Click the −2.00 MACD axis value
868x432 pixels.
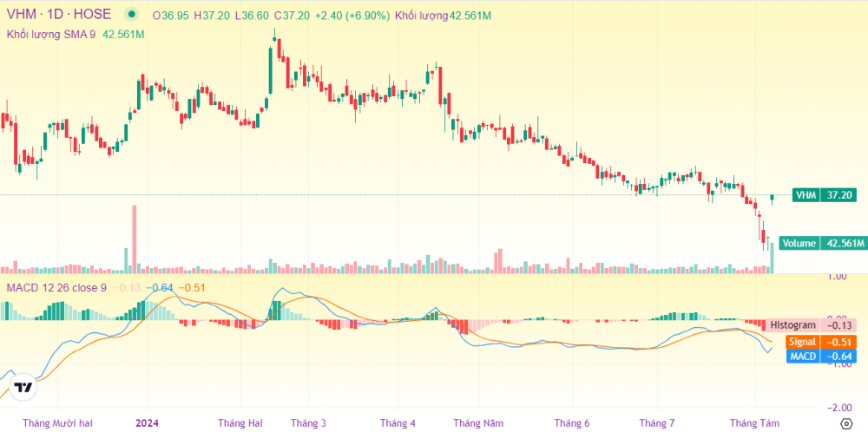pos(839,408)
